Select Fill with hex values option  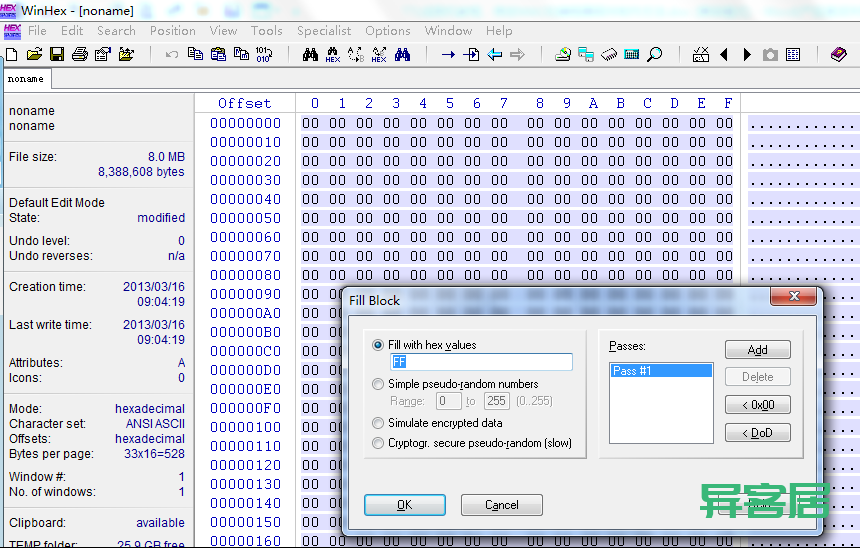point(378,345)
